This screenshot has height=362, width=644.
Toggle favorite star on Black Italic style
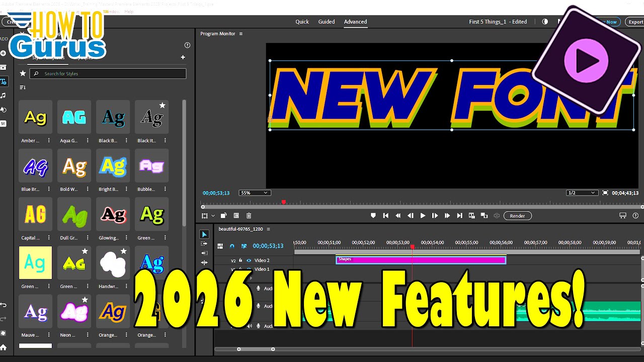(163, 106)
